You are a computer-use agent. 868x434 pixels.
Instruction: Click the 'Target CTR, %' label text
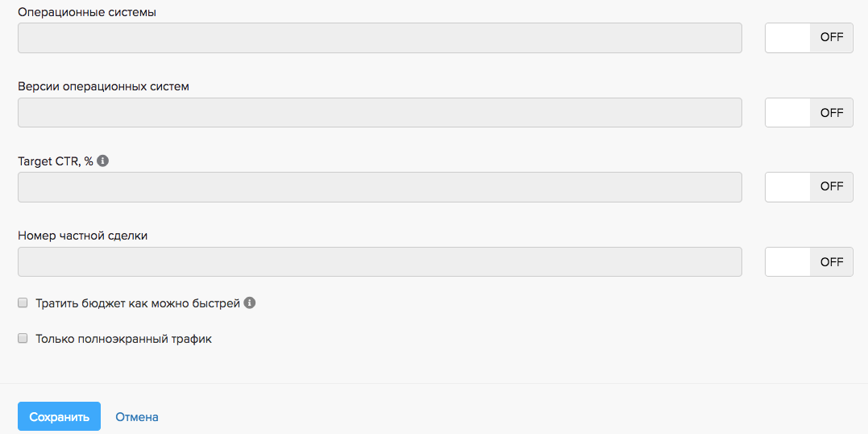click(x=56, y=161)
